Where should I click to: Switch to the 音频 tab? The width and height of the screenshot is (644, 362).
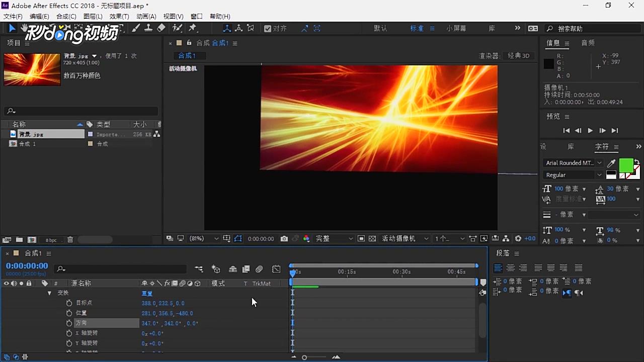(588, 43)
